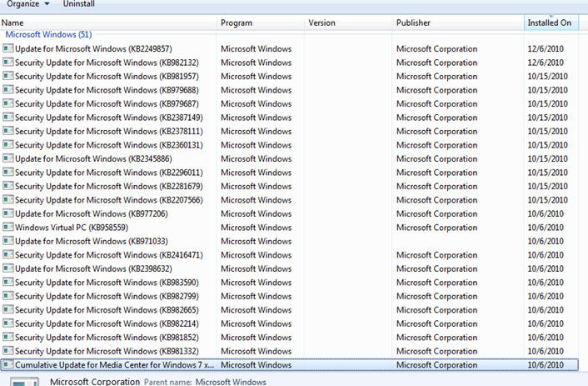588x386 pixels.
Task: Select Security Update (KB2296011) name text
Action: point(109,173)
